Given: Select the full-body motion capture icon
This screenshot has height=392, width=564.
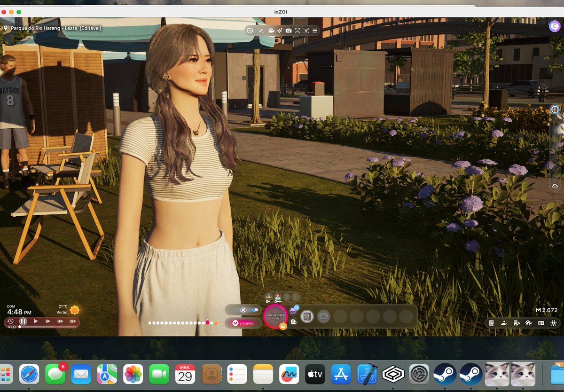Looking at the screenshot, I should click(x=306, y=31).
